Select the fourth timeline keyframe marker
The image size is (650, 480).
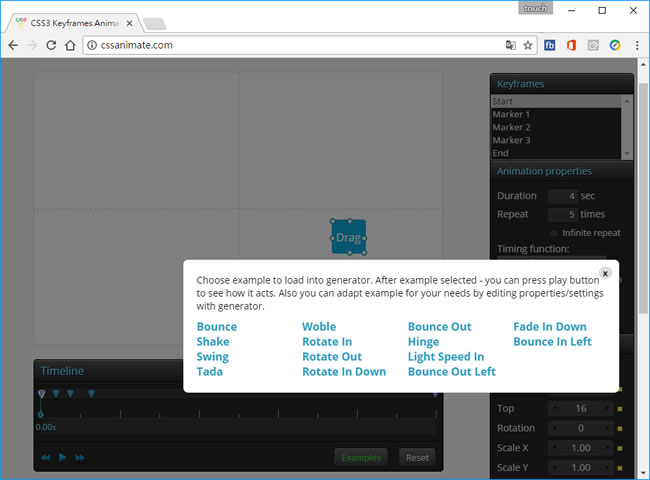91,393
